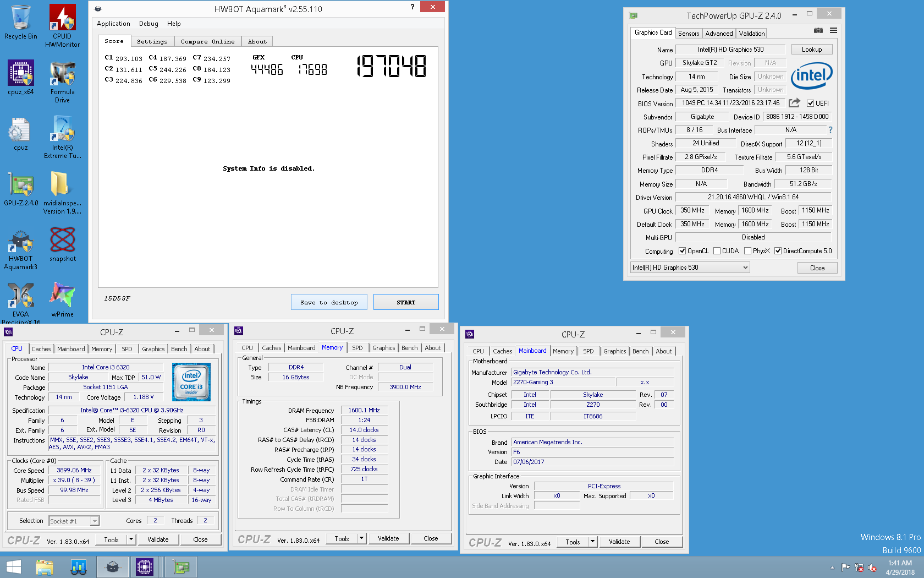Expand Tools dropdown arrow in CPU tab window
This screenshot has width=924, height=578.
(131, 539)
